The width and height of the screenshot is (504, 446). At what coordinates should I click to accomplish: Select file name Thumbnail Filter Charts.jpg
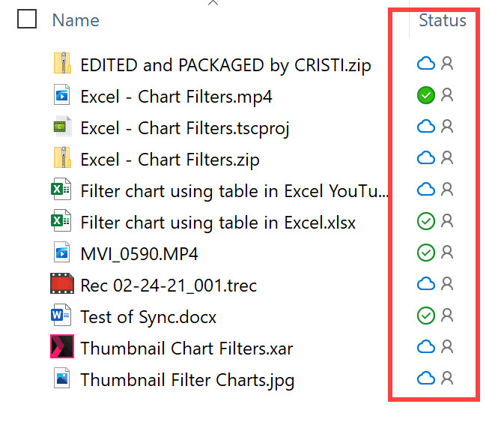tap(187, 381)
